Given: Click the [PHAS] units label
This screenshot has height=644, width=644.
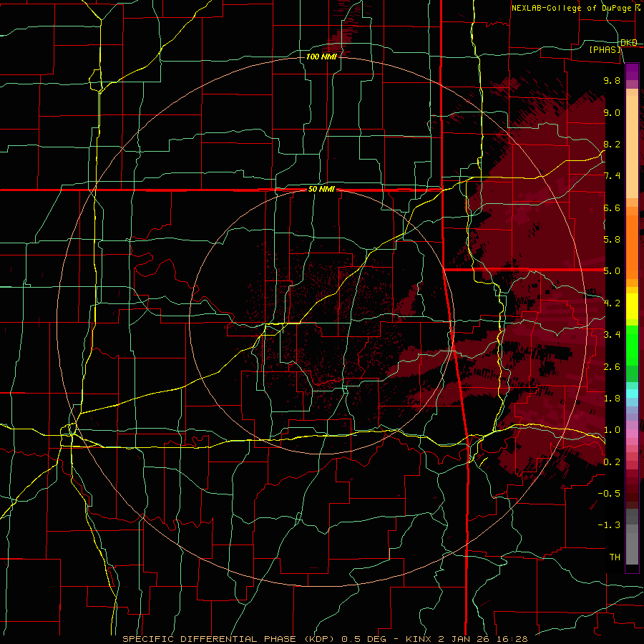Looking at the screenshot, I should point(605,50).
